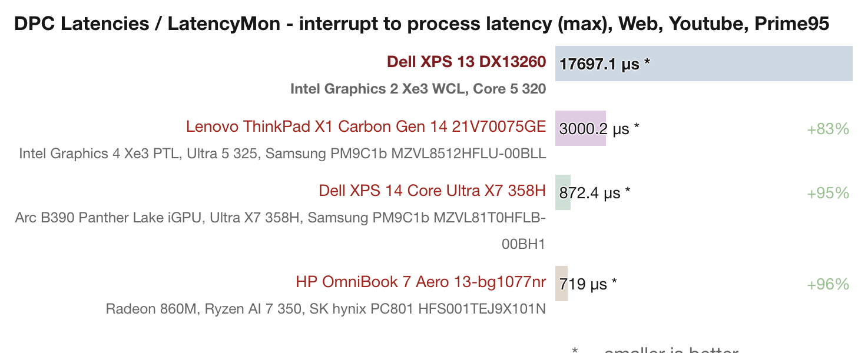
Task: Click the blue-gray 17697.1 µs bar
Action: [x=704, y=64]
